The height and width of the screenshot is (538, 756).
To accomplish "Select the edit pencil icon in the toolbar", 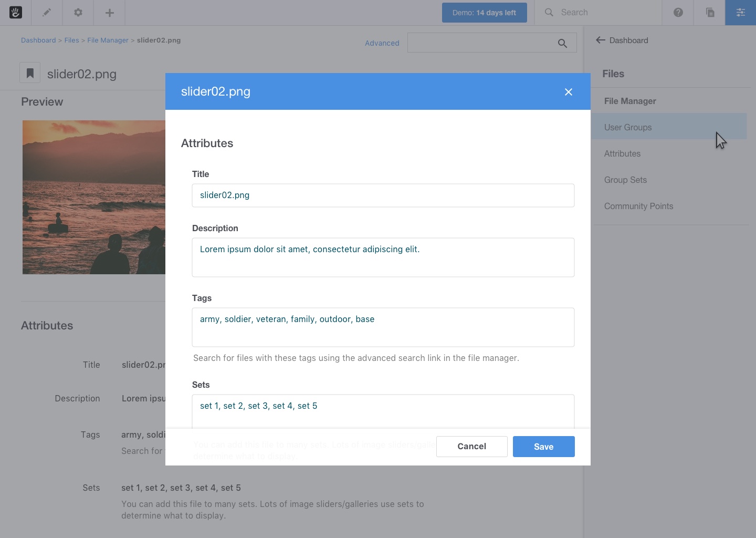I will pyautogui.click(x=46, y=12).
